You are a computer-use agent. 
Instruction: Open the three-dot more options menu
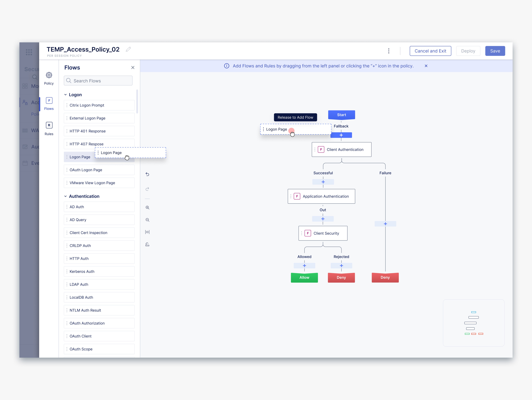[x=389, y=51]
